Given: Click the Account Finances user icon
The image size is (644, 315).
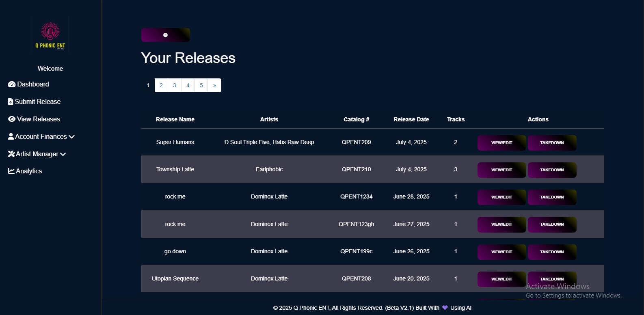Looking at the screenshot, I should [x=11, y=136].
